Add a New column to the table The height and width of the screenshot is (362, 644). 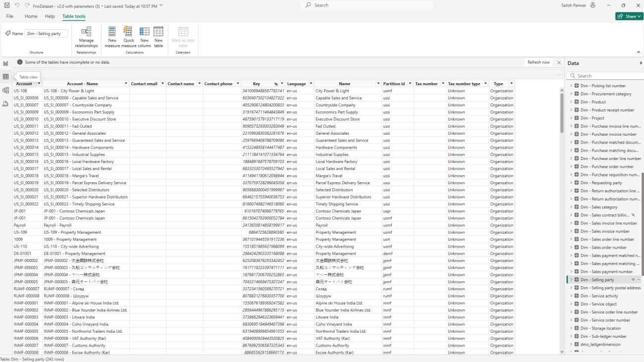pos(144,37)
